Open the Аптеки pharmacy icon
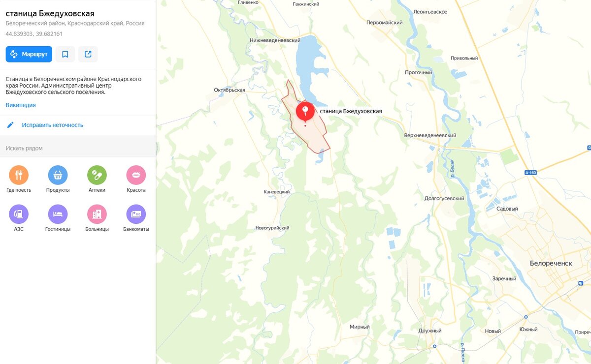 (97, 175)
